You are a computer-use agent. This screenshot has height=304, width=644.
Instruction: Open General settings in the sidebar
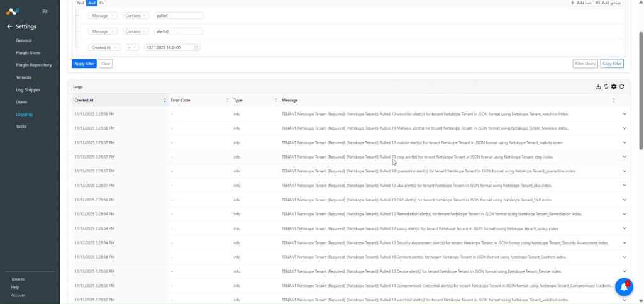(x=23, y=41)
